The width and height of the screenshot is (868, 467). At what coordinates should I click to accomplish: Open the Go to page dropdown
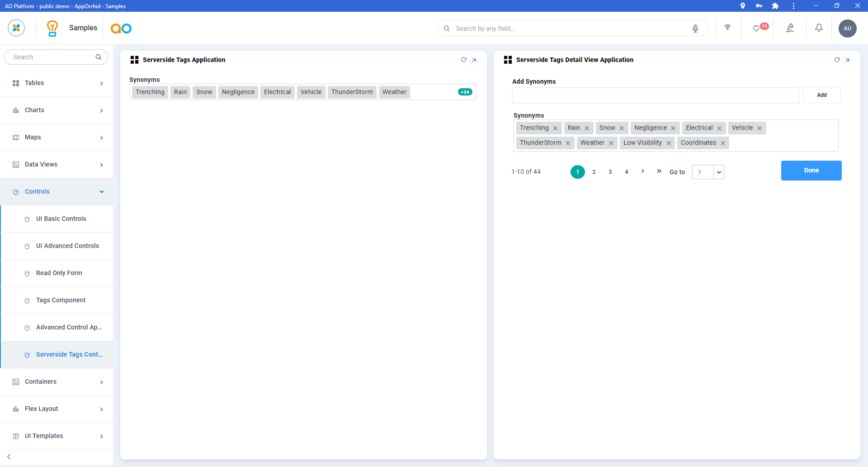pos(719,172)
